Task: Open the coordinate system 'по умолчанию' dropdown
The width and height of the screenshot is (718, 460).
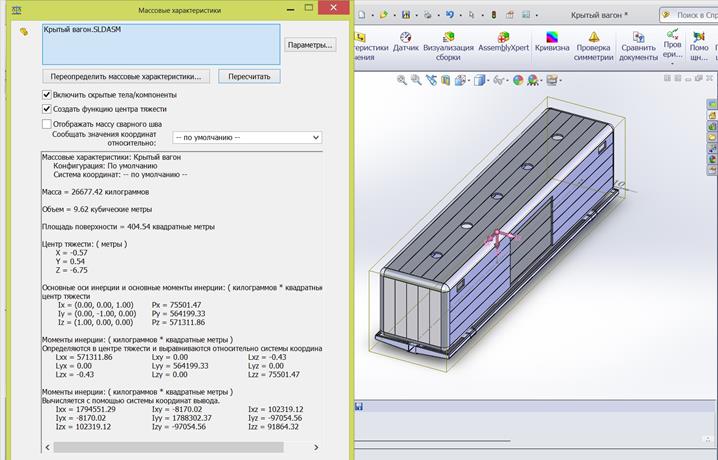Action: [x=246, y=137]
